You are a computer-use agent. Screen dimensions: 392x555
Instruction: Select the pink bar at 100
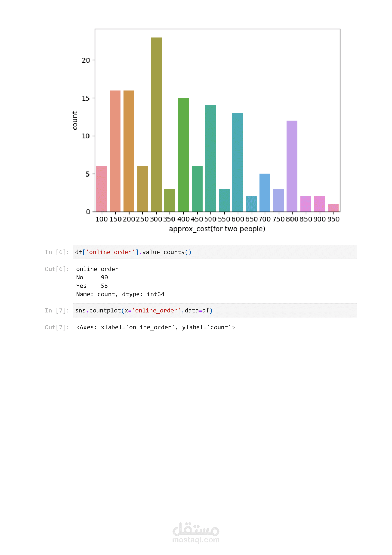point(102,189)
